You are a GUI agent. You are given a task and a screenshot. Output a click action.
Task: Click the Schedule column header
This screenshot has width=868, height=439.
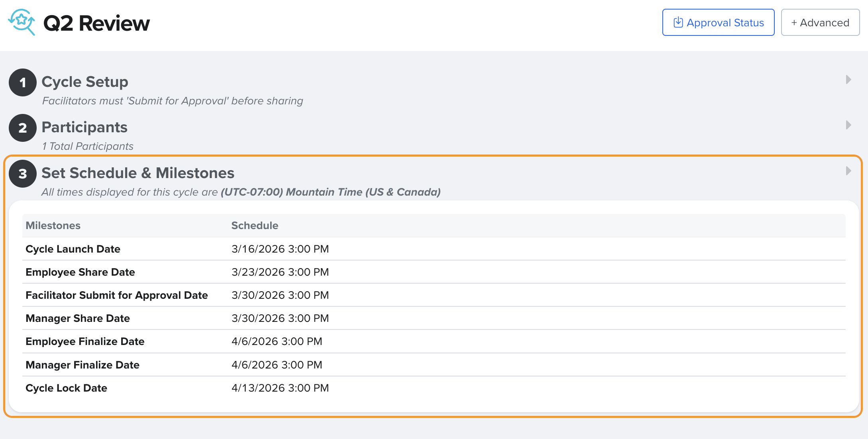(x=255, y=225)
